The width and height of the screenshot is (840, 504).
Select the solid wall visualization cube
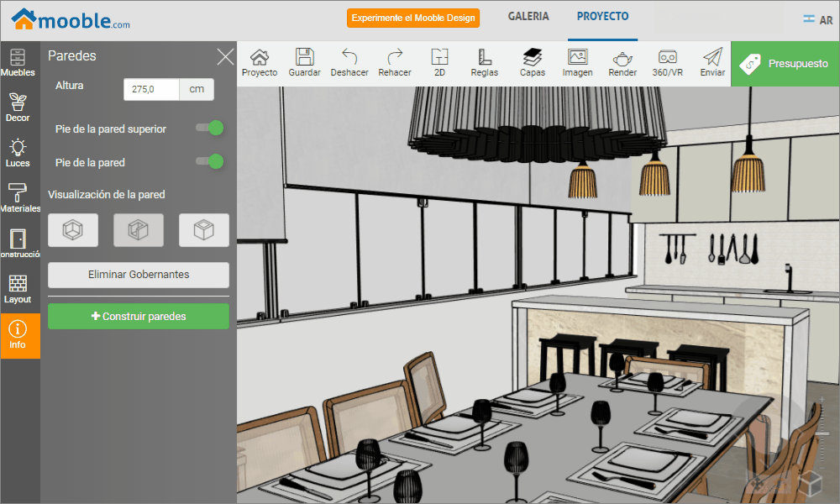pos(204,230)
